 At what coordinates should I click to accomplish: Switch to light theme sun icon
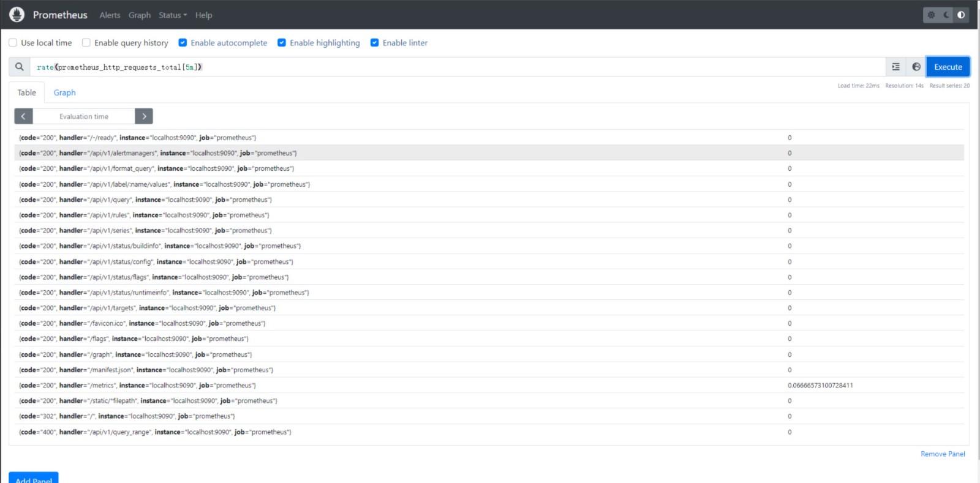click(931, 15)
